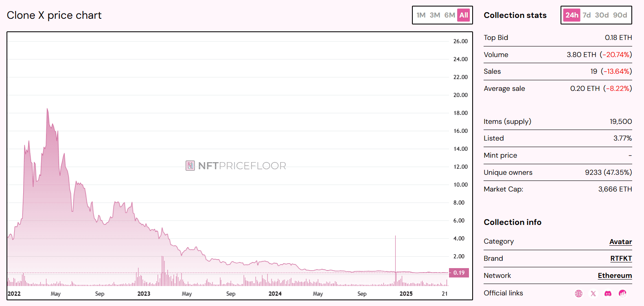Open the official website globe icon
The height and width of the screenshot is (306, 644).
pos(578,293)
